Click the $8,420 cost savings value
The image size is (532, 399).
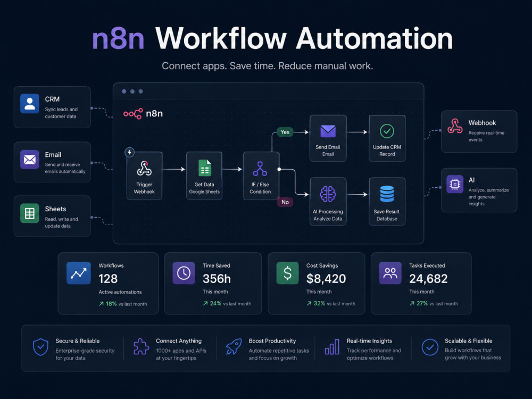point(326,279)
